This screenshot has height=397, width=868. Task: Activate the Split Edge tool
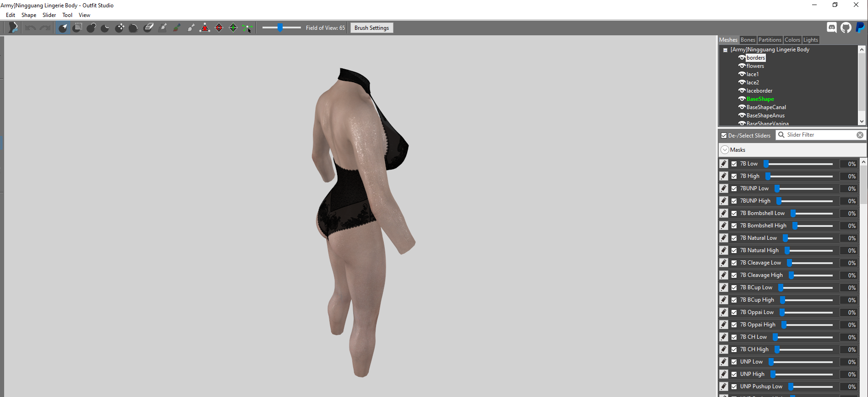pos(233,28)
